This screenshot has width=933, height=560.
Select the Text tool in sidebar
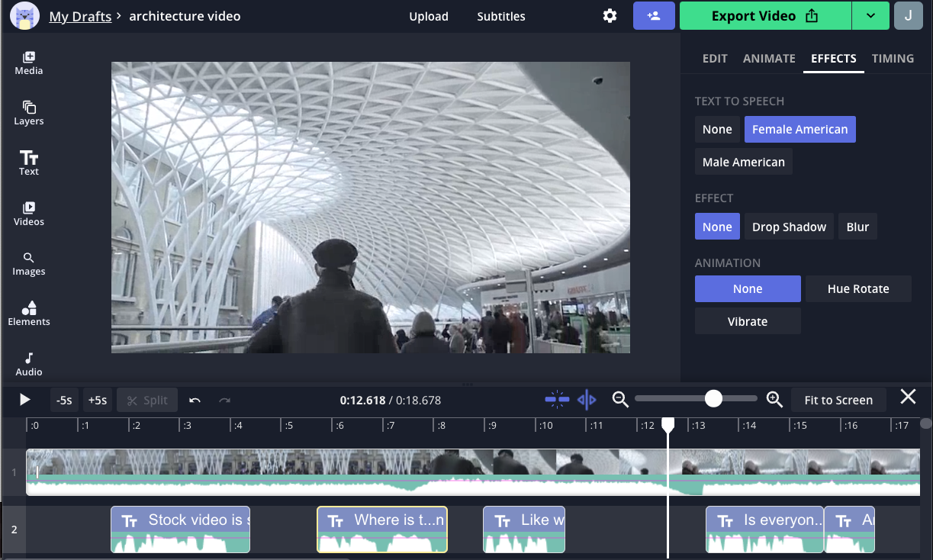29,163
